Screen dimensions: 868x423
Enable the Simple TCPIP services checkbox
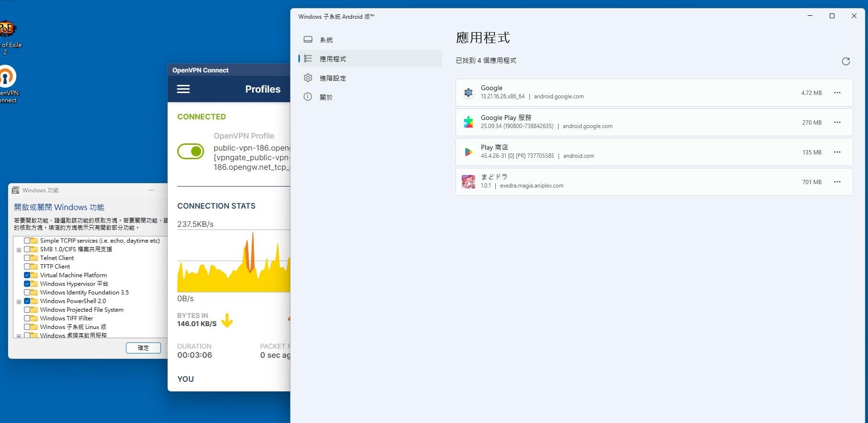coord(27,241)
